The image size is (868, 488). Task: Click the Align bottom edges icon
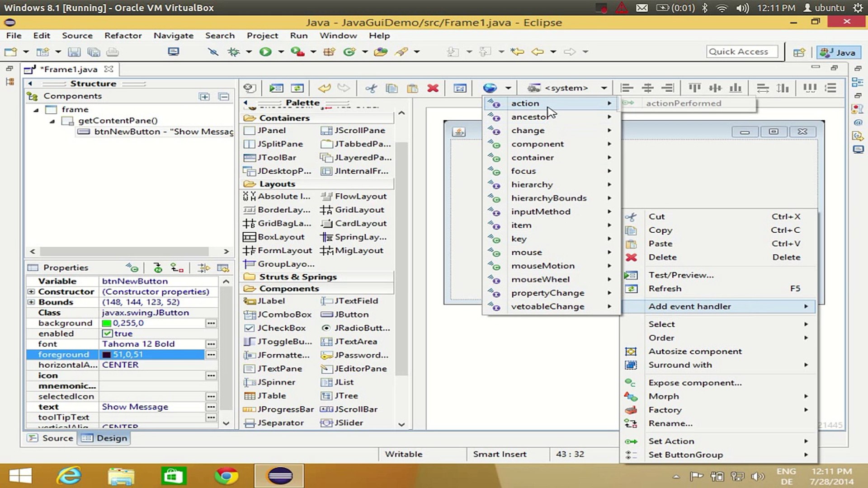pos(736,88)
